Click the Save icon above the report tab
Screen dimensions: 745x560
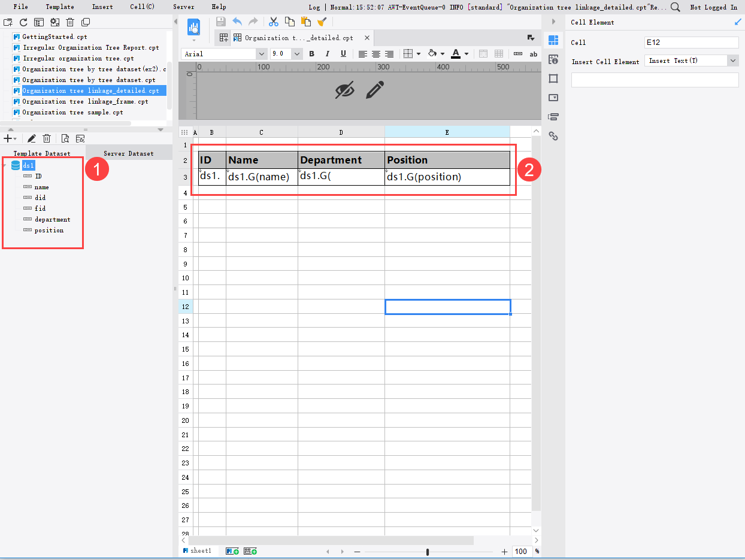(222, 22)
